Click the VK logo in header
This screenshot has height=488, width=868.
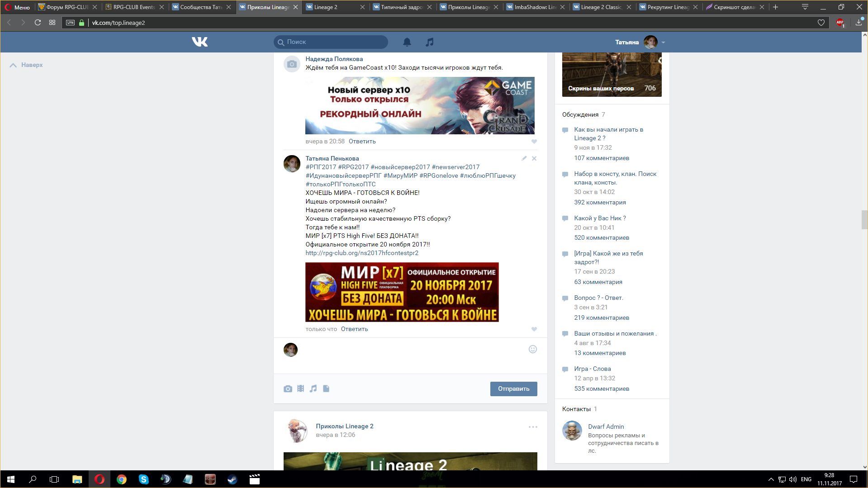tap(199, 42)
